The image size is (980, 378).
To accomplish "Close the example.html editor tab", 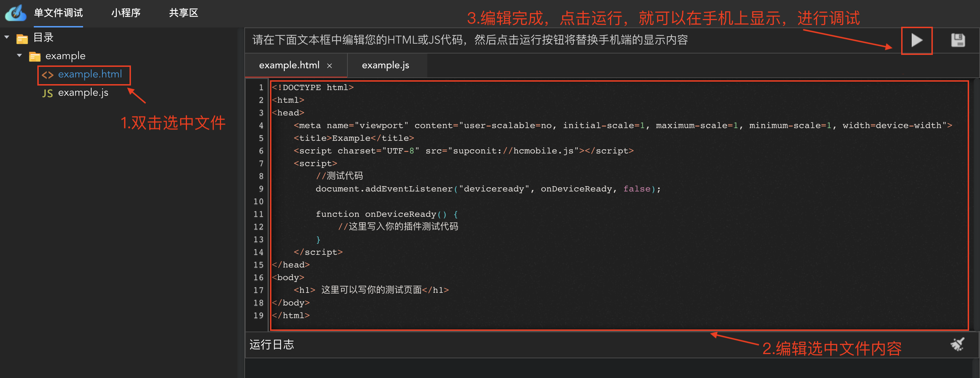I will (x=329, y=66).
